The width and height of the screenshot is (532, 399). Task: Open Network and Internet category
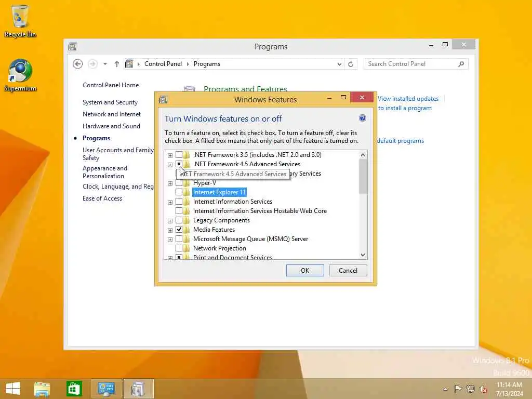tap(111, 114)
